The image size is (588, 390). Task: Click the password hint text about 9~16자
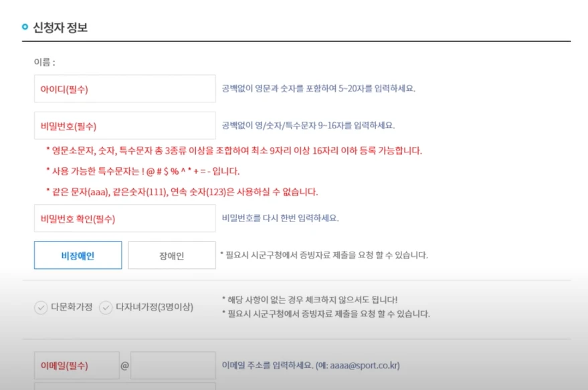click(x=308, y=125)
